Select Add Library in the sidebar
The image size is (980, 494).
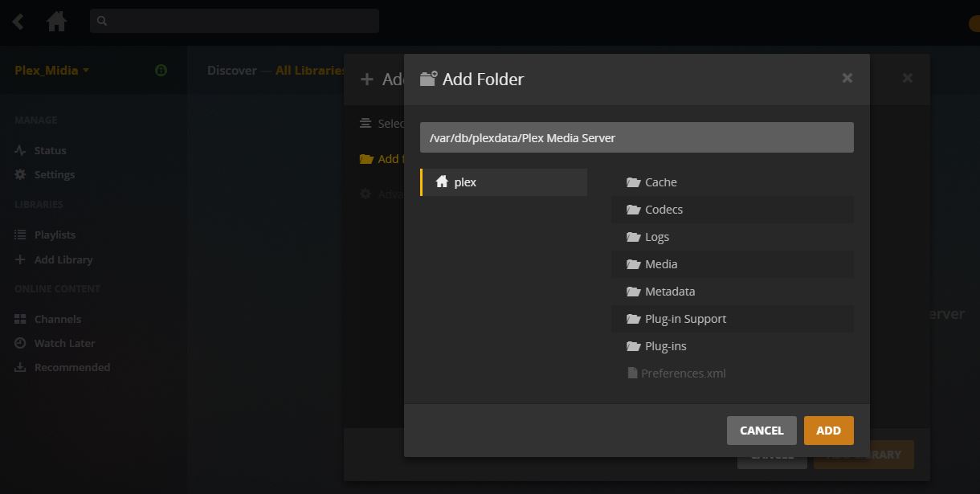[63, 259]
